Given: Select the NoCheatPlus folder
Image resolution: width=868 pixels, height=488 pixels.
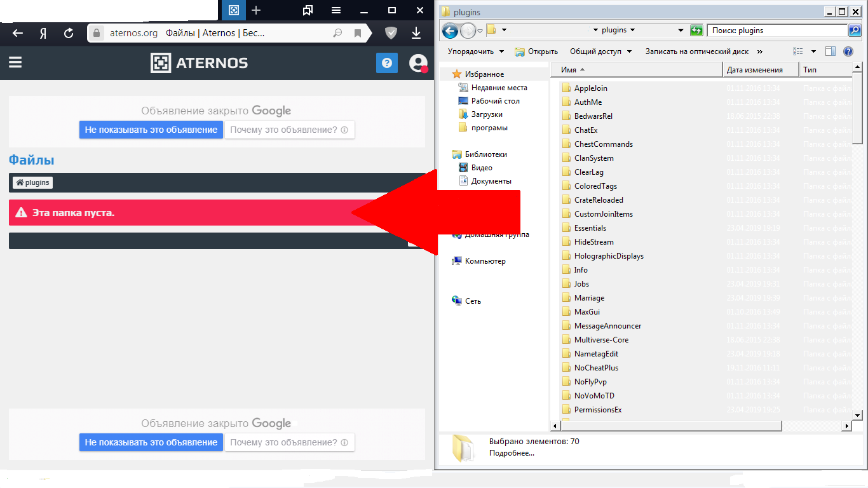Looking at the screenshot, I should 596,368.
